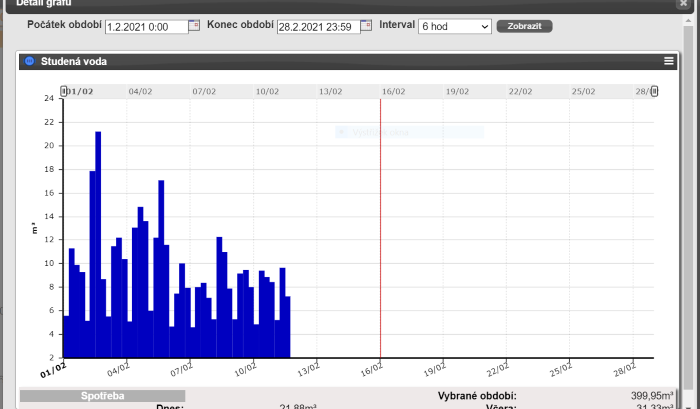700x409 pixels.
Task: Click the 22/02 label on top timeline
Action: click(x=520, y=91)
